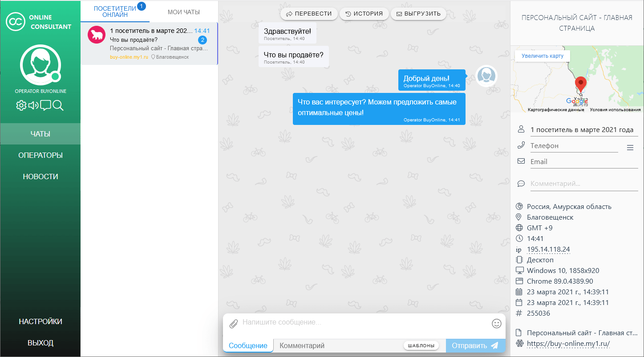Screen dimensions: 644x357
Task: Select the ПОСЕТИТЕЛИ ОНЛАЙН tab
Action: tap(115, 12)
